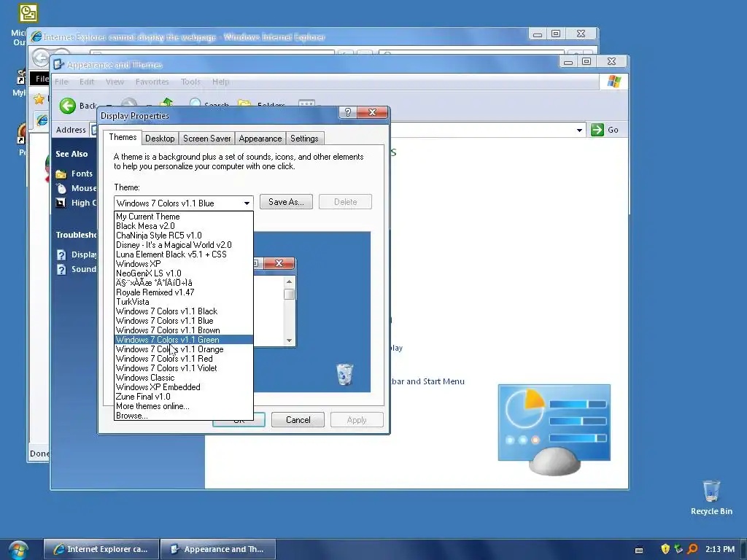Image resolution: width=747 pixels, height=560 pixels.
Task: Select Windows 7 Colors v1.1 Green theme
Action: pyautogui.click(x=183, y=340)
